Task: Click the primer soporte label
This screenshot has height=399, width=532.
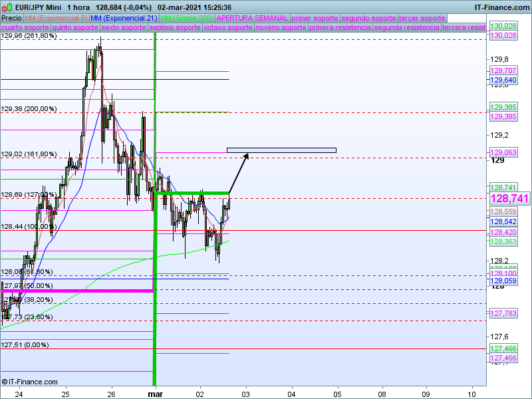Action: [315, 19]
